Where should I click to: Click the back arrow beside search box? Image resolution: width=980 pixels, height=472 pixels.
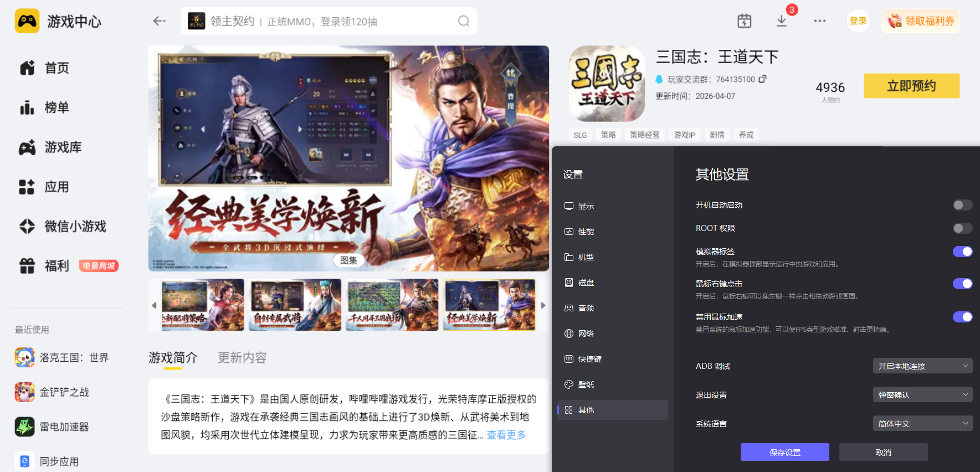[160, 21]
